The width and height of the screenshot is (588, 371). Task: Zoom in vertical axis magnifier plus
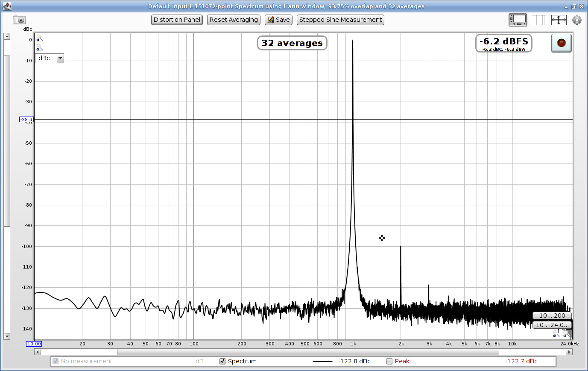pyautogui.click(x=39, y=38)
